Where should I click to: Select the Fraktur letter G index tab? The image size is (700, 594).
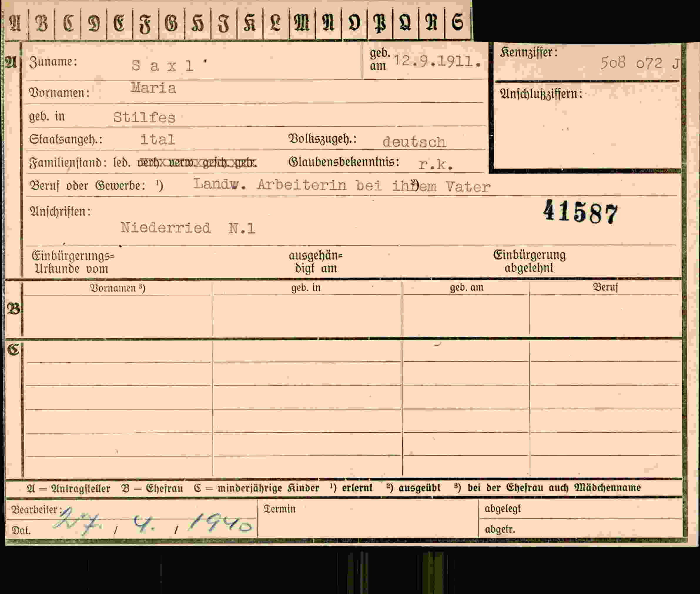click(x=171, y=24)
